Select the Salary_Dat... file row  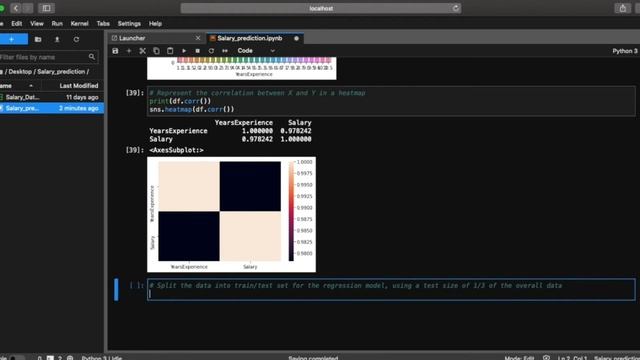click(x=51, y=97)
